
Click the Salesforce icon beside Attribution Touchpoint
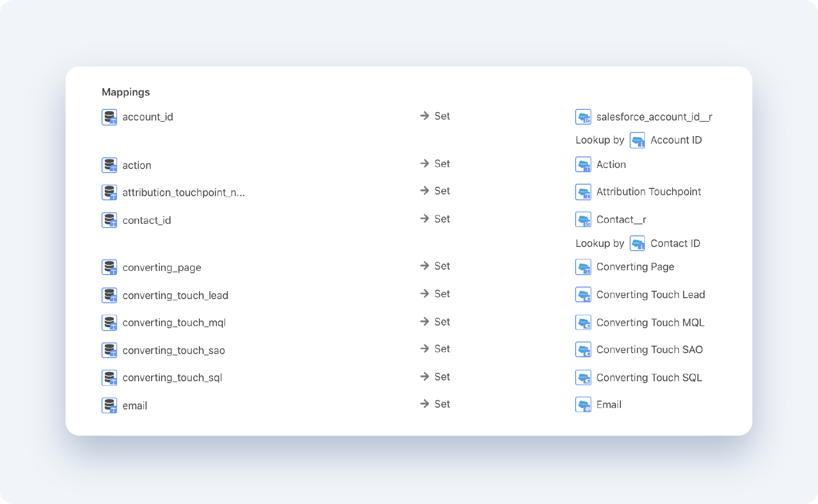(583, 192)
